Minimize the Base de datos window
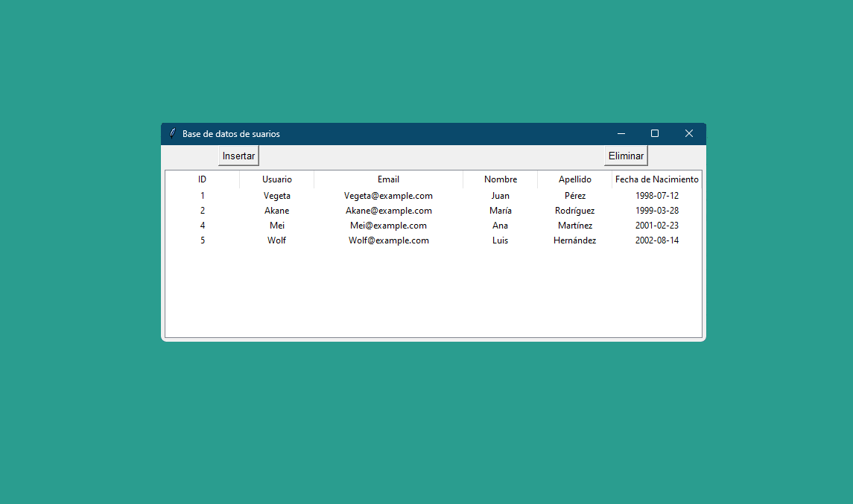 [621, 134]
